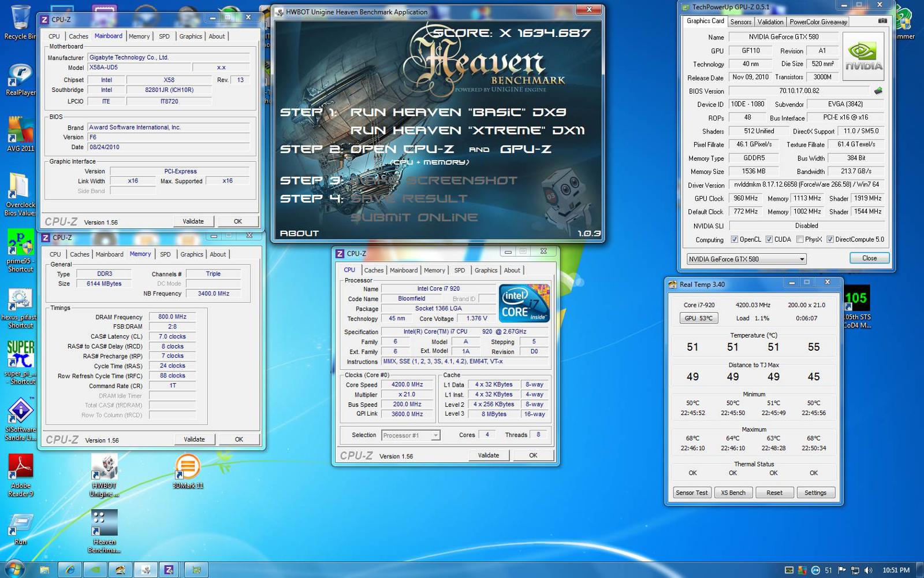Image resolution: width=924 pixels, height=578 pixels.
Task: Launch the HWBOT Unigine desktop shortcut
Action: 105,476
